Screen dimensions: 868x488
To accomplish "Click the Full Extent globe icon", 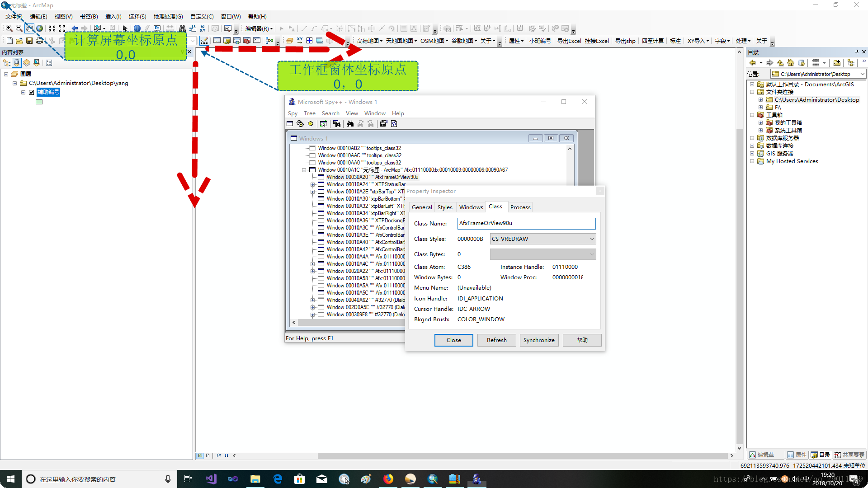I will pyautogui.click(x=40, y=28).
